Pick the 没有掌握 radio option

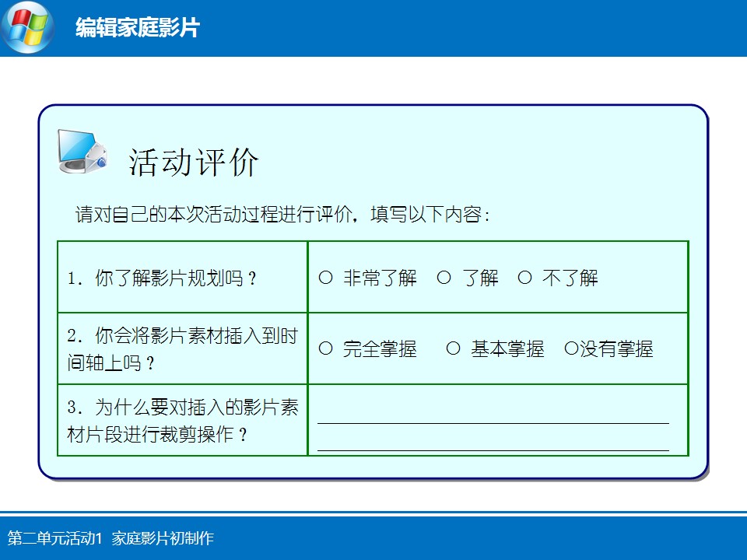coord(571,348)
